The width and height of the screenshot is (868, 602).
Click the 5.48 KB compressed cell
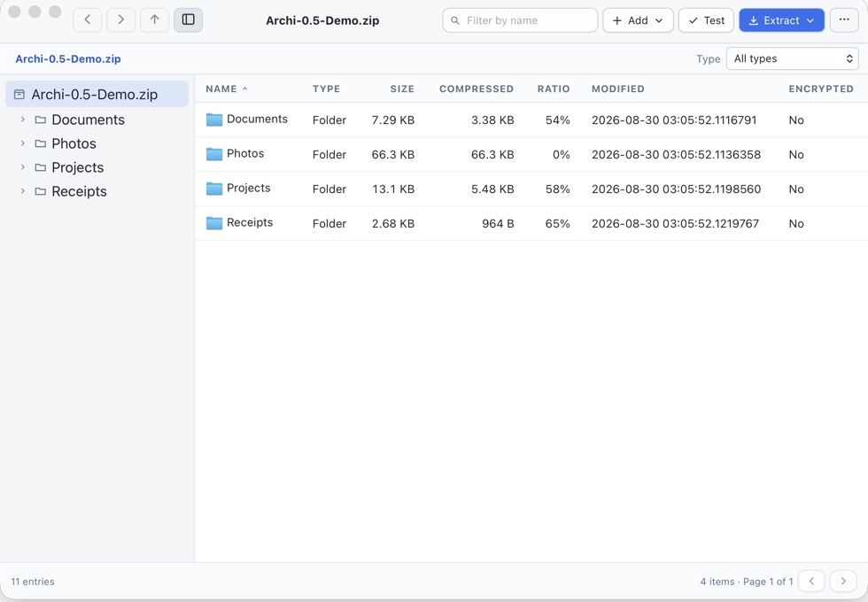point(492,189)
